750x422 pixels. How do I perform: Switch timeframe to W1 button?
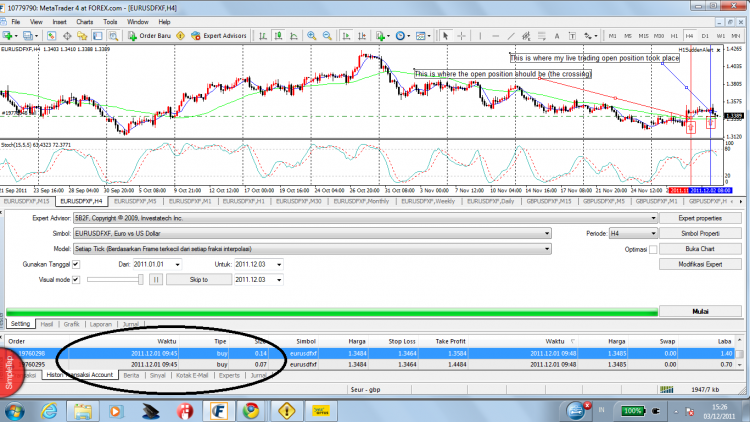720,36
